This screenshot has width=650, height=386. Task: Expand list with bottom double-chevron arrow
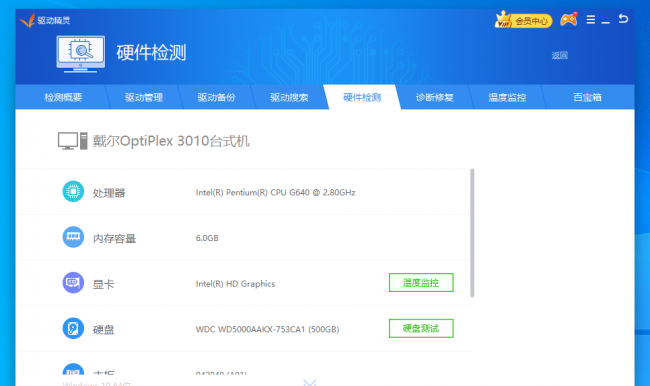coord(310,382)
